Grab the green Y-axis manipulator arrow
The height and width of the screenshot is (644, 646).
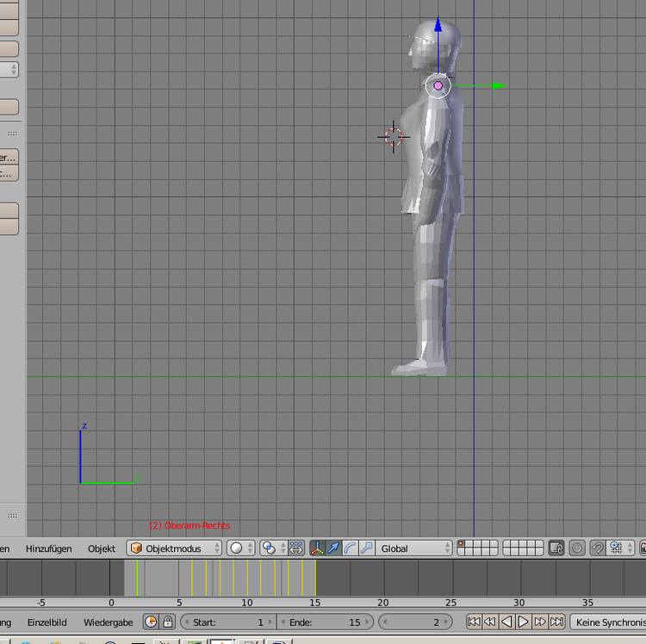point(499,85)
